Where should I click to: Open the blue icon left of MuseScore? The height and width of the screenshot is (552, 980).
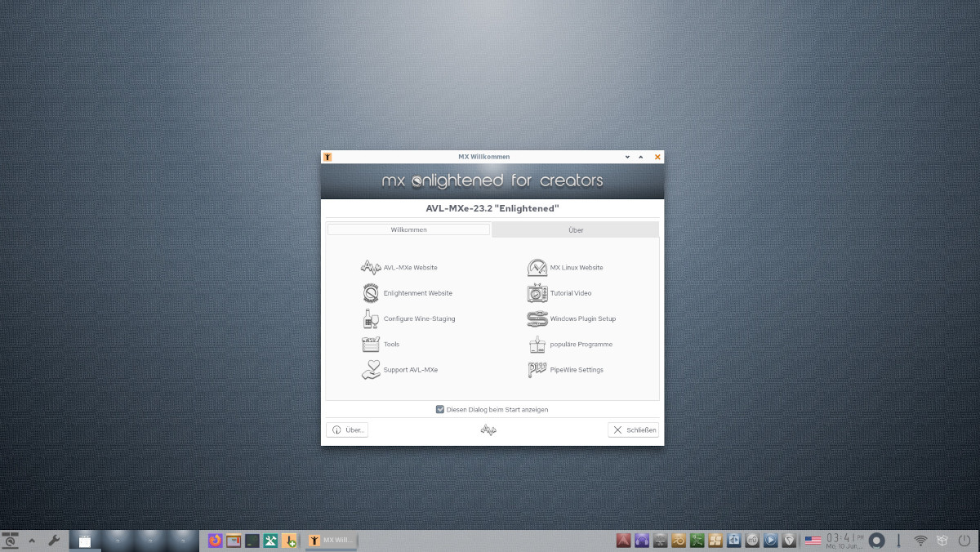733,541
